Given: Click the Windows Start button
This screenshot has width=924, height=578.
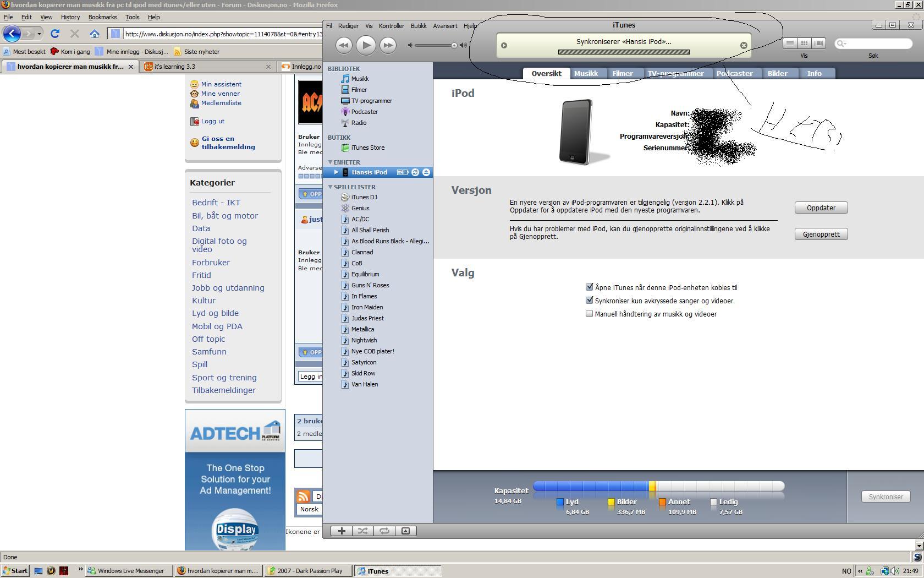Looking at the screenshot, I should [x=15, y=571].
